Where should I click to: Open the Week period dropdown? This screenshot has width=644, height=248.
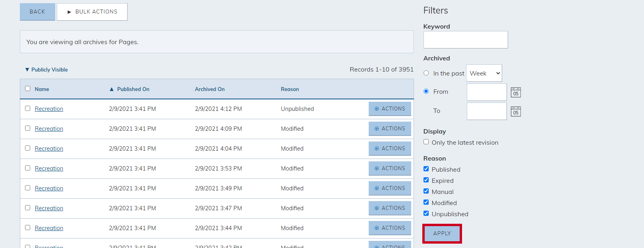coord(484,74)
